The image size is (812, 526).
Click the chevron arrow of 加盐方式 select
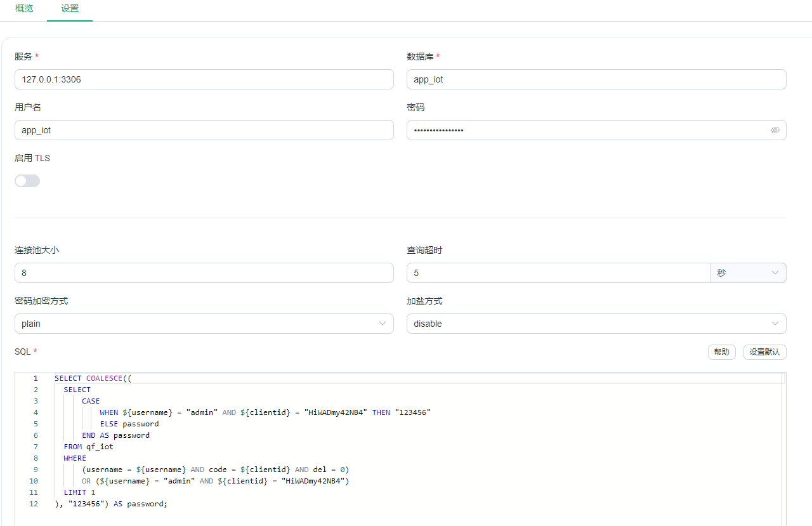(775, 324)
